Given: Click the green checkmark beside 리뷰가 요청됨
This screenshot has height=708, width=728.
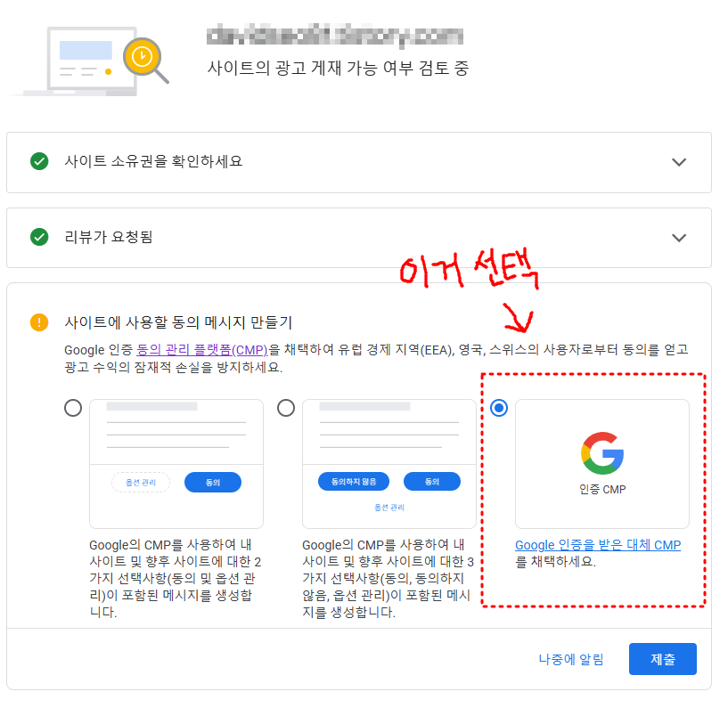Looking at the screenshot, I should tap(39, 237).
